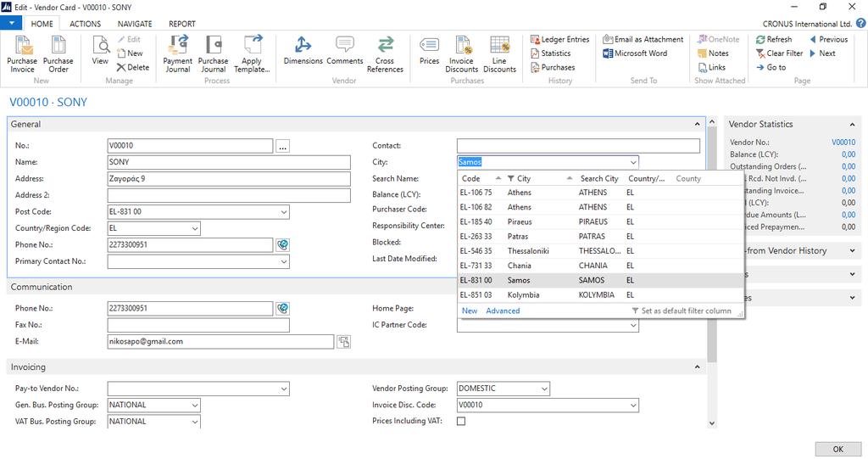Open the Payment Journal
This screenshot has height=459, width=868.
tap(178, 53)
